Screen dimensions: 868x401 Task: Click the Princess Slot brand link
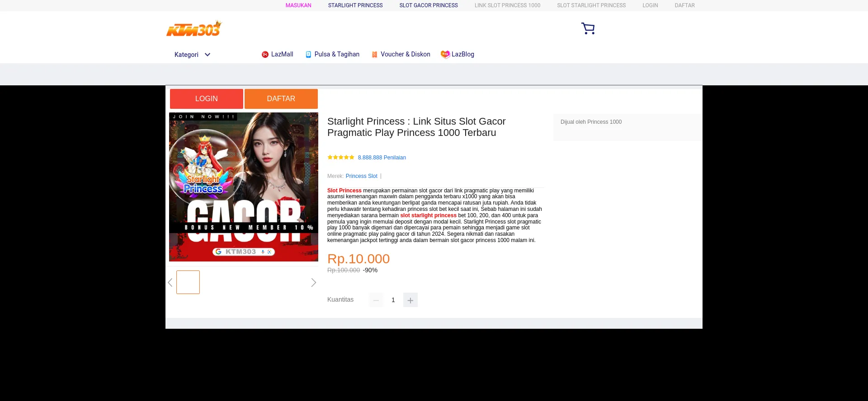point(361,176)
